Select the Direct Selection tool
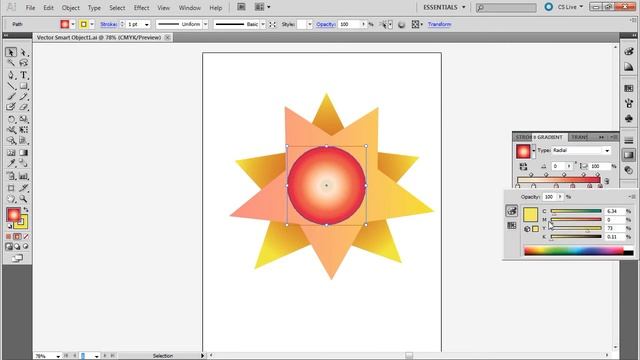Viewport: 640px width, 360px height. coord(23,52)
